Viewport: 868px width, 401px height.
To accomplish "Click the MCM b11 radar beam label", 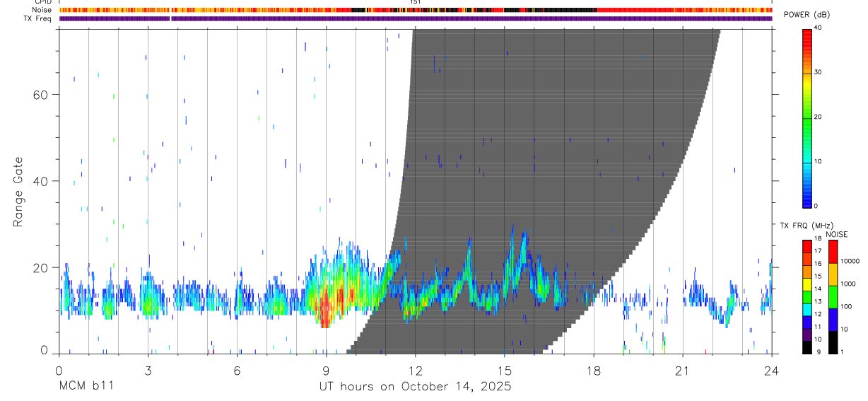I will coord(86,387).
